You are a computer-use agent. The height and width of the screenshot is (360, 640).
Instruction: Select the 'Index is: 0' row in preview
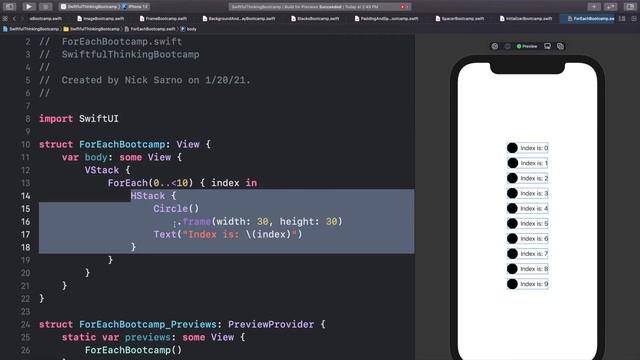pyautogui.click(x=527, y=148)
